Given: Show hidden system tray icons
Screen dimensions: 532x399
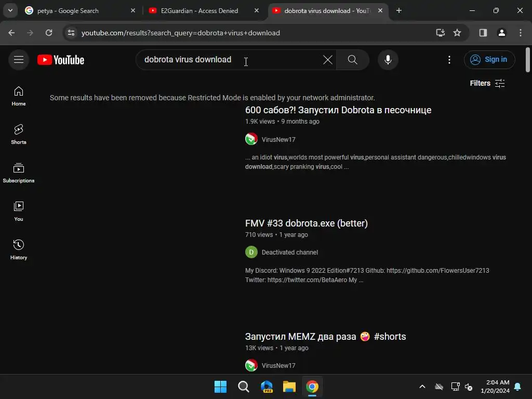Looking at the screenshot, I should click(422, 387).
